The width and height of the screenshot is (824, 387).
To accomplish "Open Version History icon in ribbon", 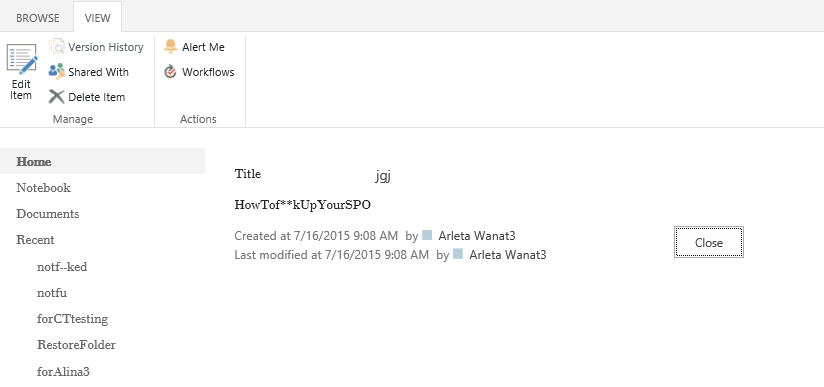I will (57, 47).
